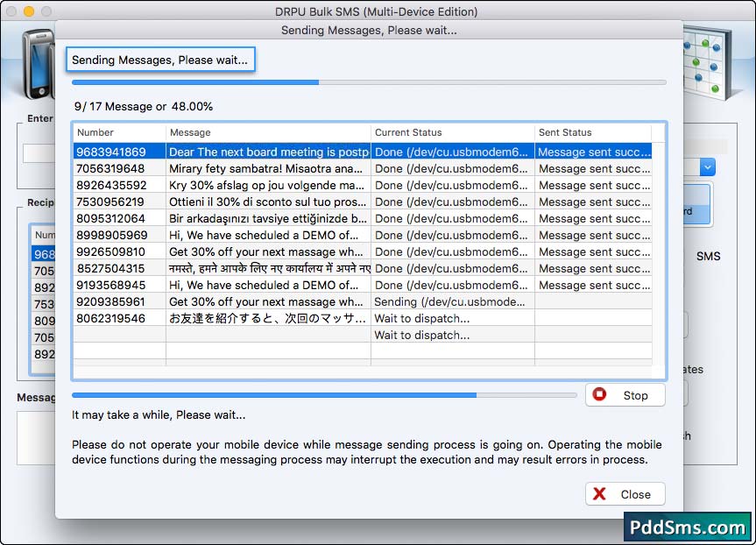The height and width of the screenshot is (545, 756).
Task: Select the row with number 9193568945
Action: click(x=363, y=285)
